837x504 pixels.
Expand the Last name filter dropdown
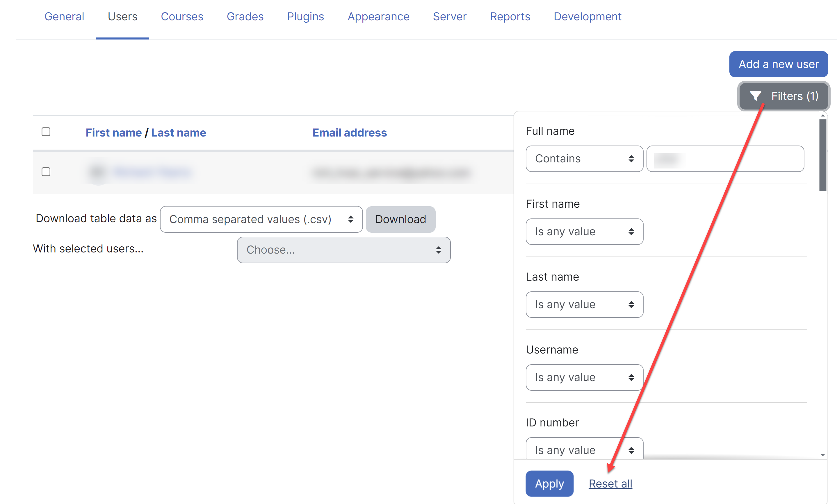[584, 304]
